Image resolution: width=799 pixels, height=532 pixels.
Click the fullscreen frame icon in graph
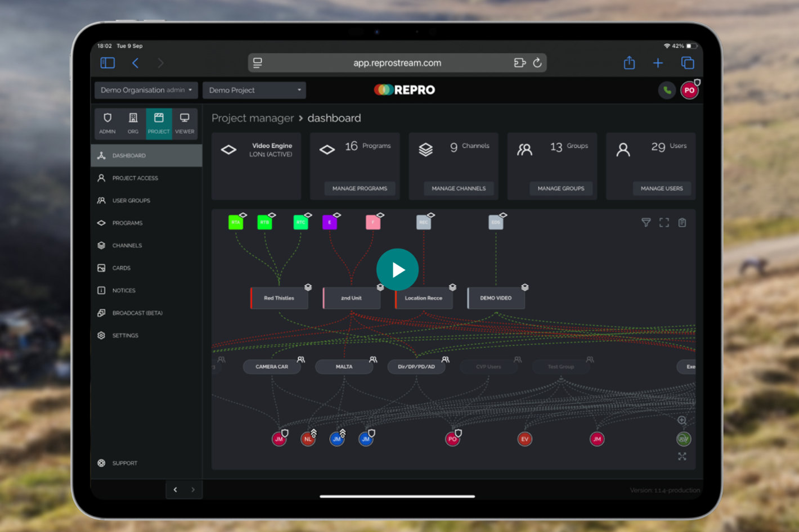[x=664, y=223]
